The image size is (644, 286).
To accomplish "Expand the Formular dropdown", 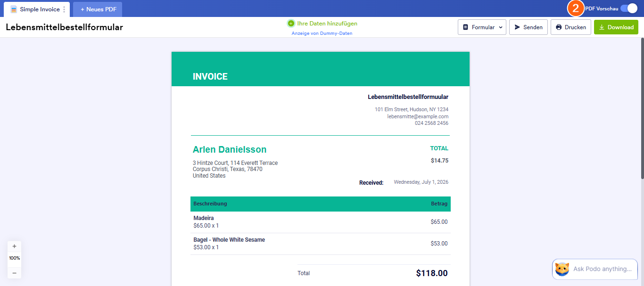I will point(482,27).
